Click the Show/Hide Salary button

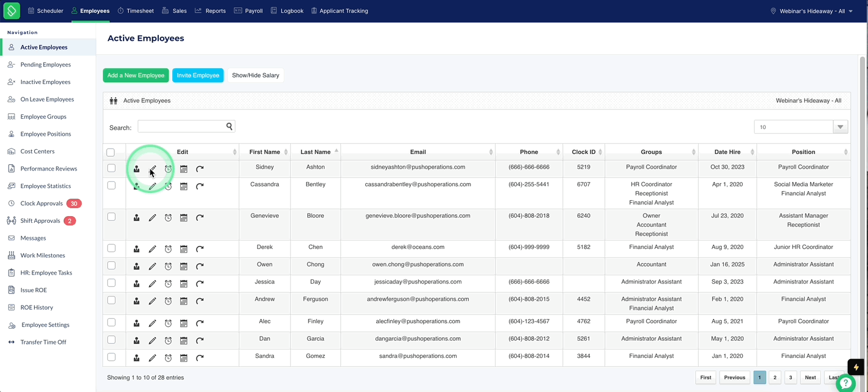(256, 75)
